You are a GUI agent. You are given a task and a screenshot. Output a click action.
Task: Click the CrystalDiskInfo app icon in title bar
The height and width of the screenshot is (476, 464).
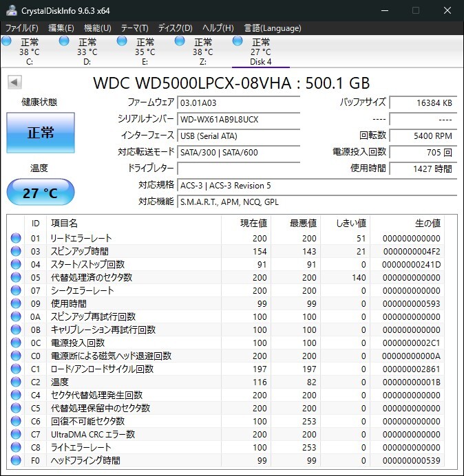tap(11, 10)
